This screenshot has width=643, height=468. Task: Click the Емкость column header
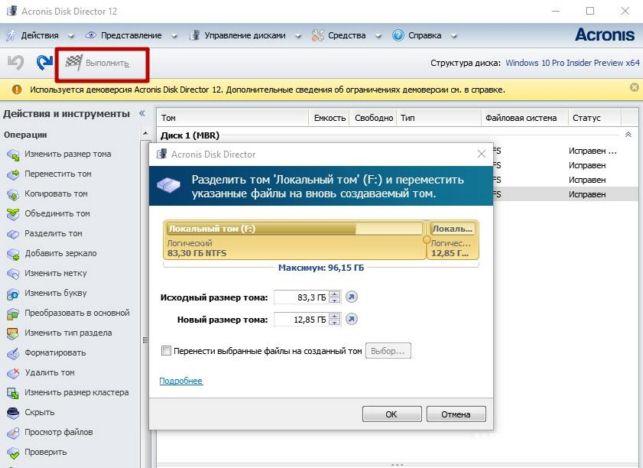[x=329, y=118]
